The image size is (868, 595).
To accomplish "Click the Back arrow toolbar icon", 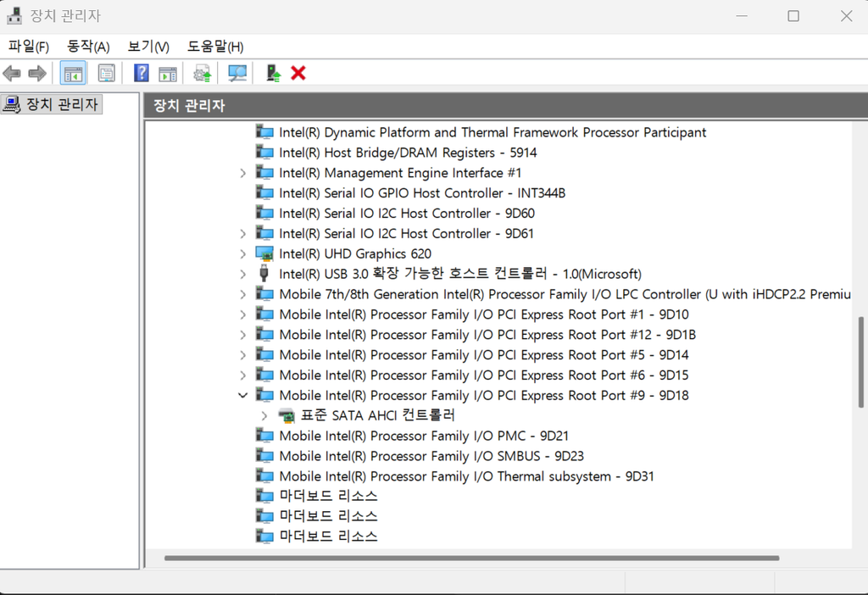I will [12, 73].
